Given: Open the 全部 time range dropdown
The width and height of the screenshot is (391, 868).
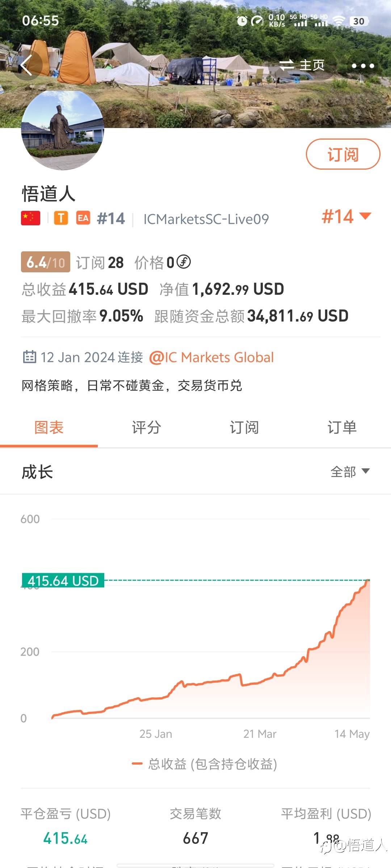Looking at the screenshot, I should coord(350,472).
